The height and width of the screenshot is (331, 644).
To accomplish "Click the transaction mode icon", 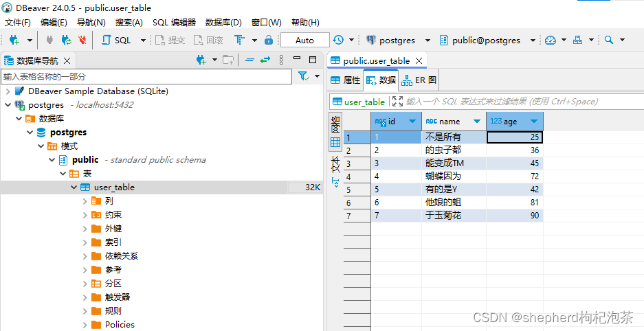I will [239, 40].
